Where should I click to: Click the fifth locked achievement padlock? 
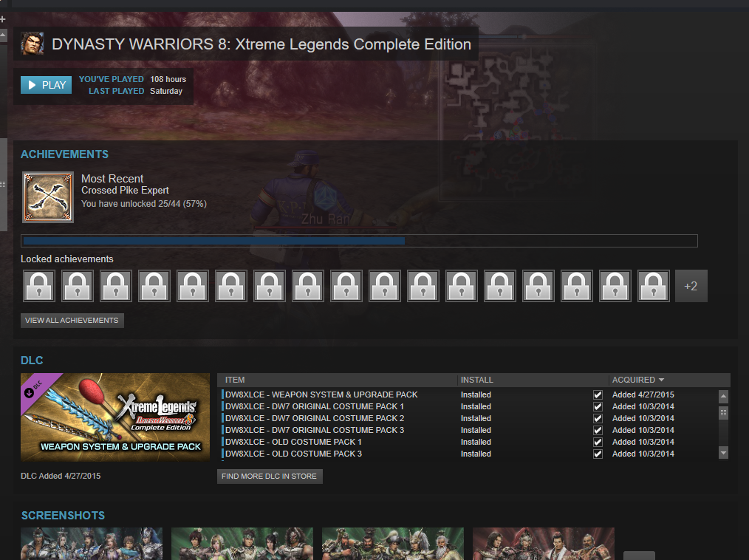point(193,286)
